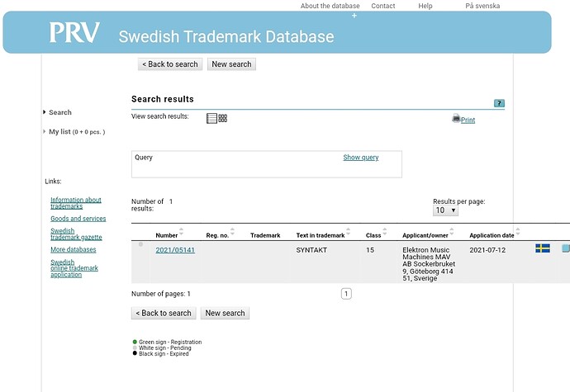Click the Print link
Viewport: 570px width, 392px height.
pyautogui.click(x=468, y=120)
